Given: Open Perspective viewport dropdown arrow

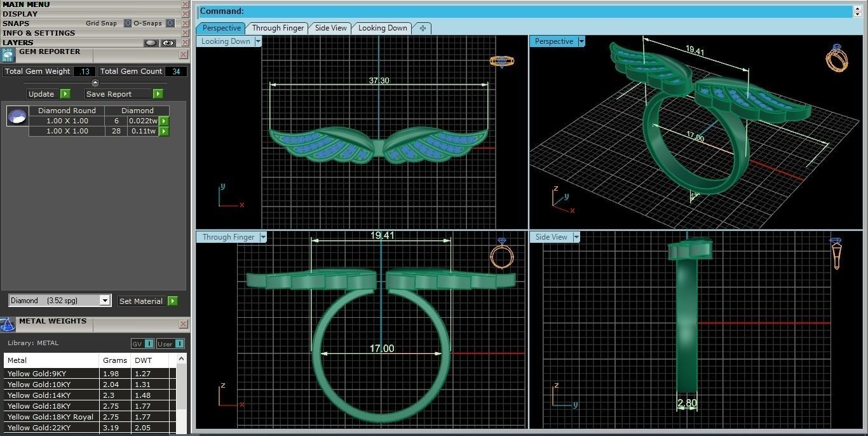Looking at the screenshot, I should click(x=581, y=41).
